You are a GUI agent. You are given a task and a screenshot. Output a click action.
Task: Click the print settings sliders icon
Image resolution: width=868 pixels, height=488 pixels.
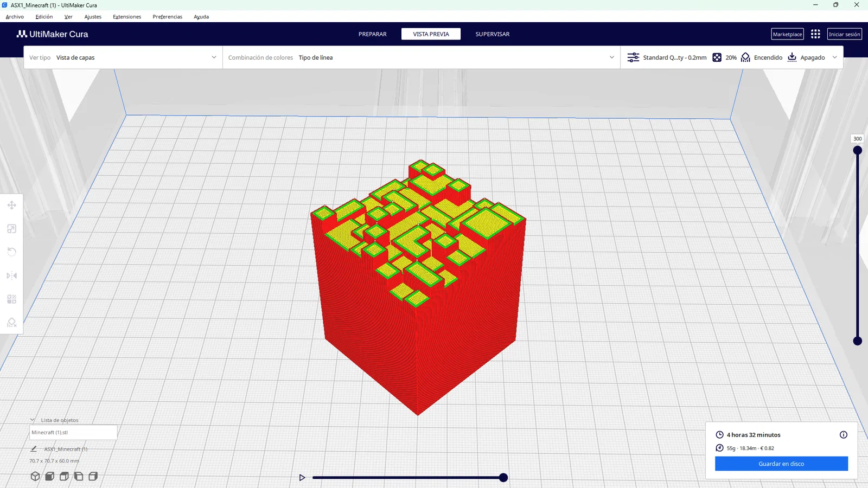[x=633, y=57]
